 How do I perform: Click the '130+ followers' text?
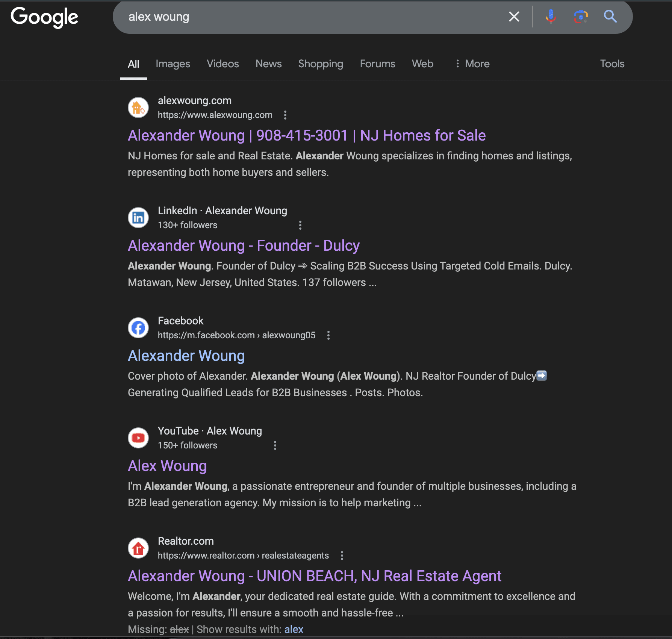pyautogui.click(x=188, y=225)
